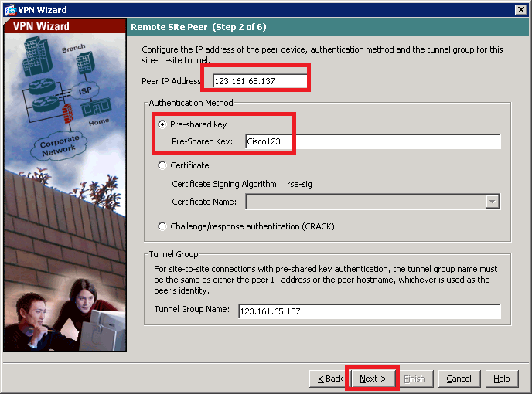Viewport: 532px width, 394px height.
Task: Select the Pre-shared key radio button
Action: point(162,124)
